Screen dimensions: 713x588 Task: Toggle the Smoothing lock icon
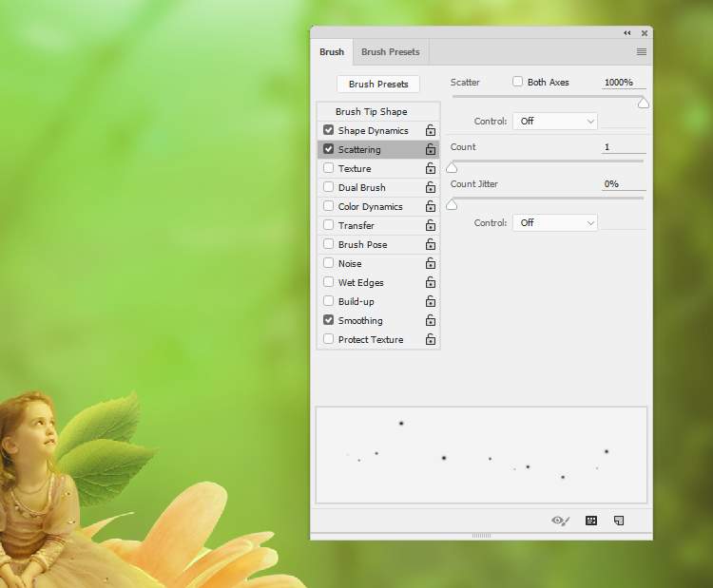tap(430, 320)
